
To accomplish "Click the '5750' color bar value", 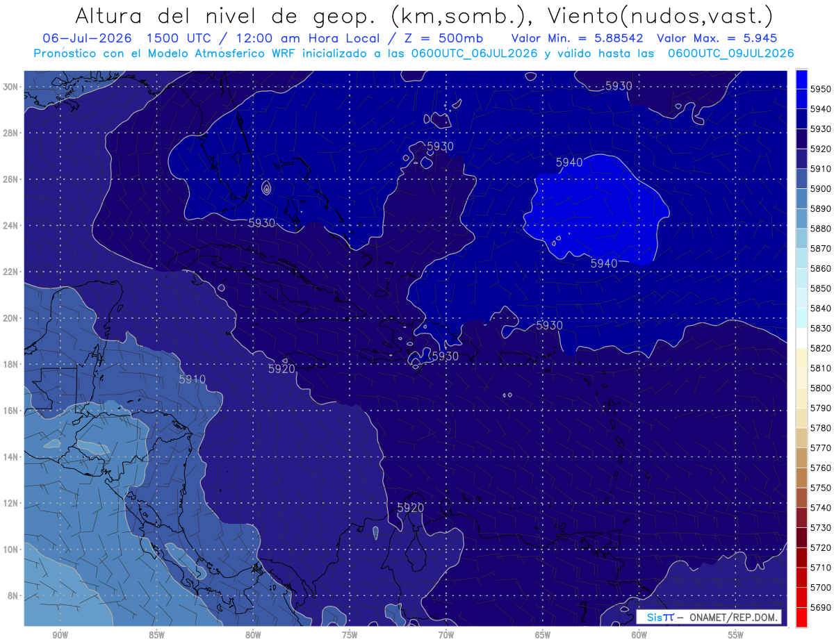I will click(820, 488).
